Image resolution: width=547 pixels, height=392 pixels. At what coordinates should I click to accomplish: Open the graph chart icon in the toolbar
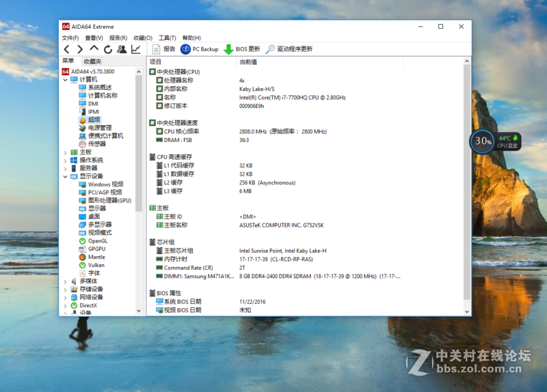point(135,49)
